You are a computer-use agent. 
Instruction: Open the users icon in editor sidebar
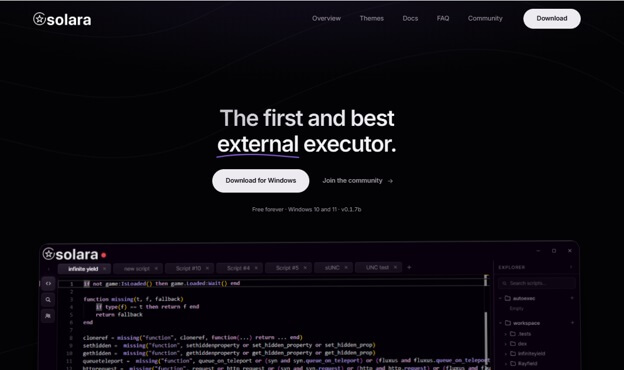coord(48,316)
